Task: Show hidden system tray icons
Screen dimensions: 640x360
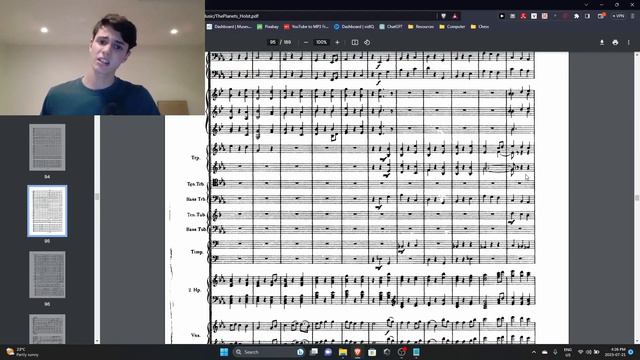Action: pyautogui.click(x=534, y=352)
